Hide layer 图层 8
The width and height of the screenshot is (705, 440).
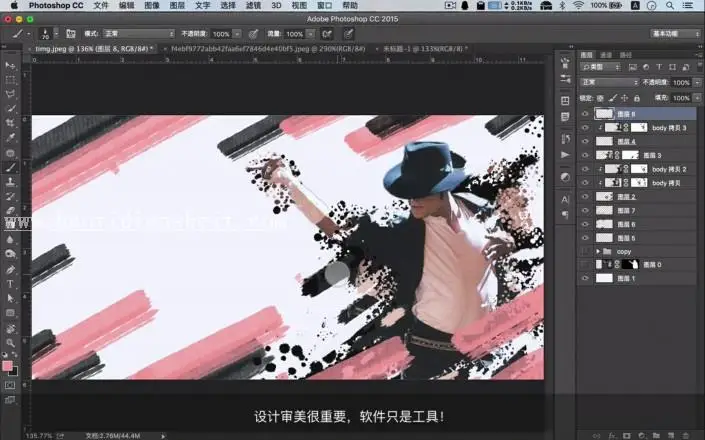click(x=585, y=114)
